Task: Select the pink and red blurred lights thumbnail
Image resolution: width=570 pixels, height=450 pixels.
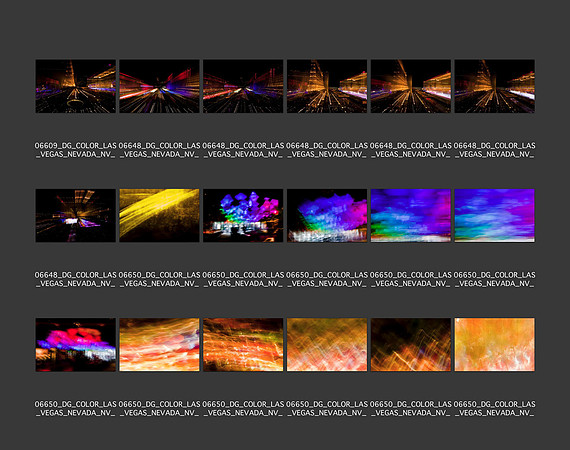Action: click(76, 345)
